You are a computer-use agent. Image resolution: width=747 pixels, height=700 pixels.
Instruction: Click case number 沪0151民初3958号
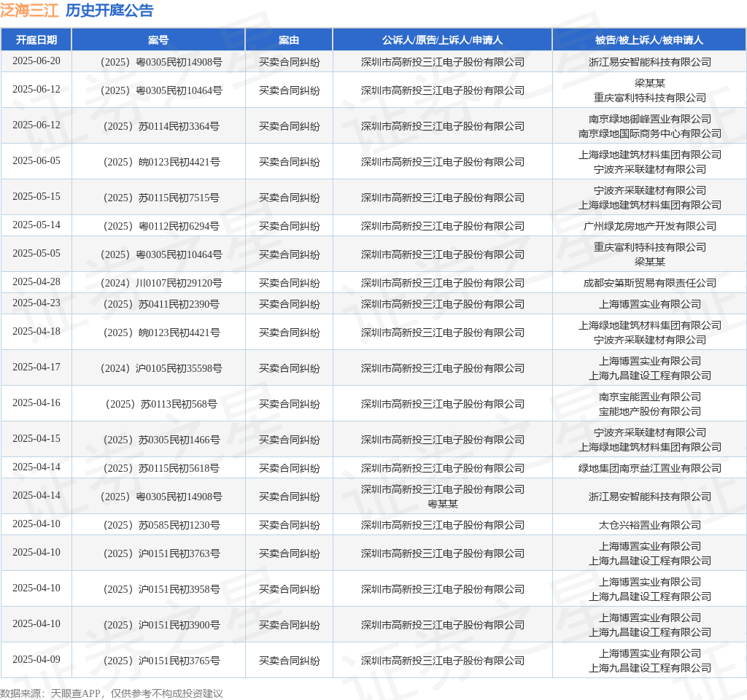tap(179, 589)
